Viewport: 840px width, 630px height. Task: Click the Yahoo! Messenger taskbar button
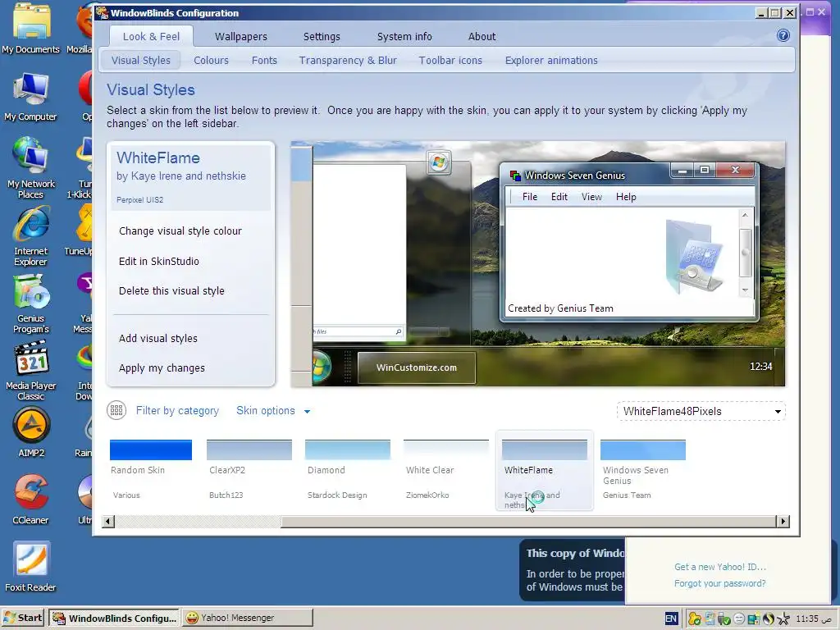click(x=247, y=618)
